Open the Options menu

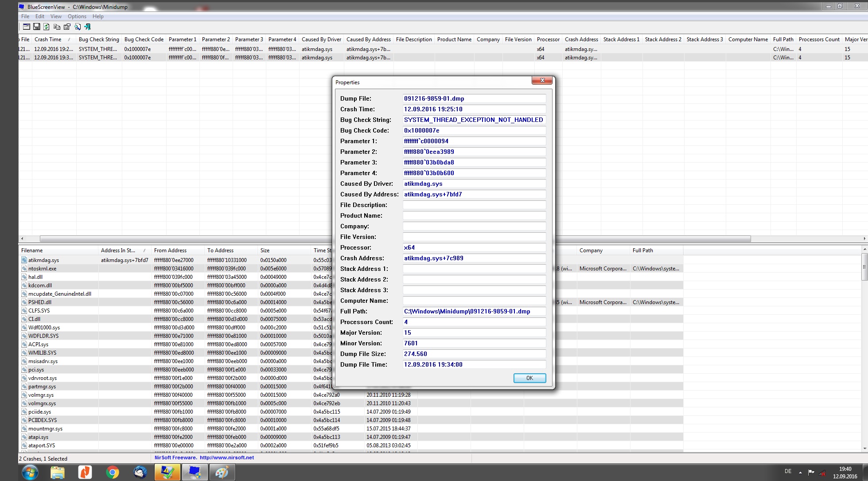tap(77, 16)
